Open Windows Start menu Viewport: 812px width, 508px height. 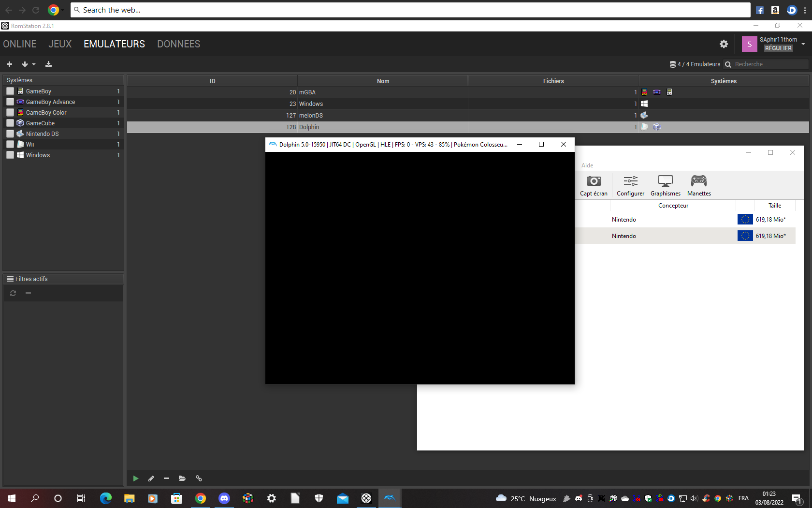click(12, 498)
